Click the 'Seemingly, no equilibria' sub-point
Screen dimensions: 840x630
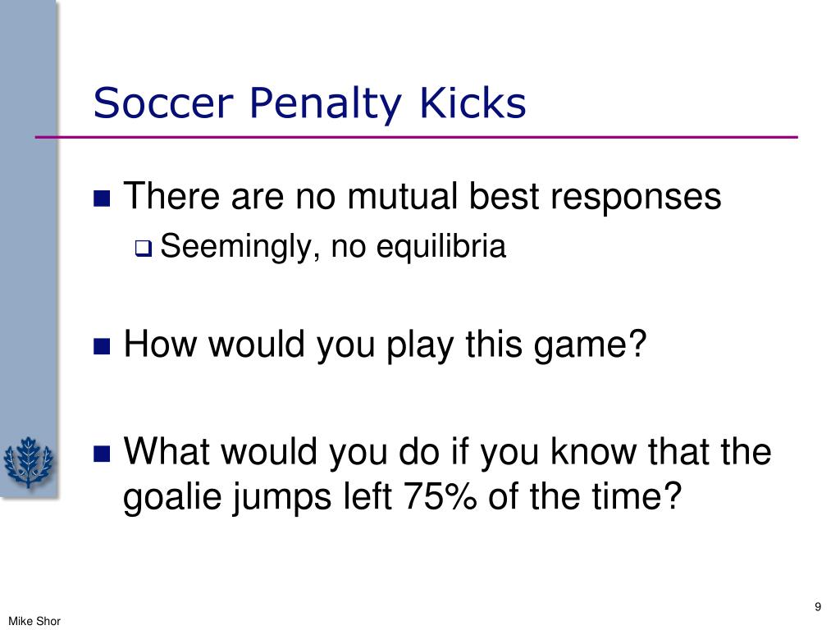tap(333, 247)
